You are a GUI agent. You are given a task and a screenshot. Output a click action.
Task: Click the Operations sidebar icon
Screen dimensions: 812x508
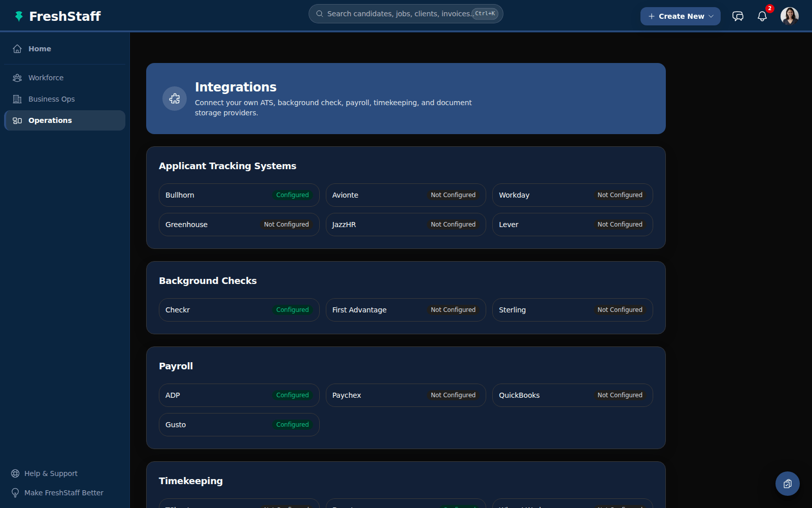(17, 120)
